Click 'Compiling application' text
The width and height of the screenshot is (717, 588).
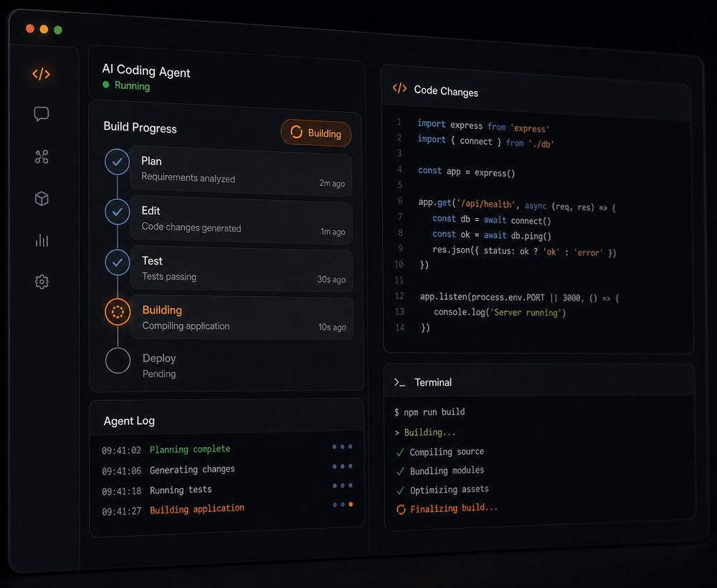pos(186,326)
